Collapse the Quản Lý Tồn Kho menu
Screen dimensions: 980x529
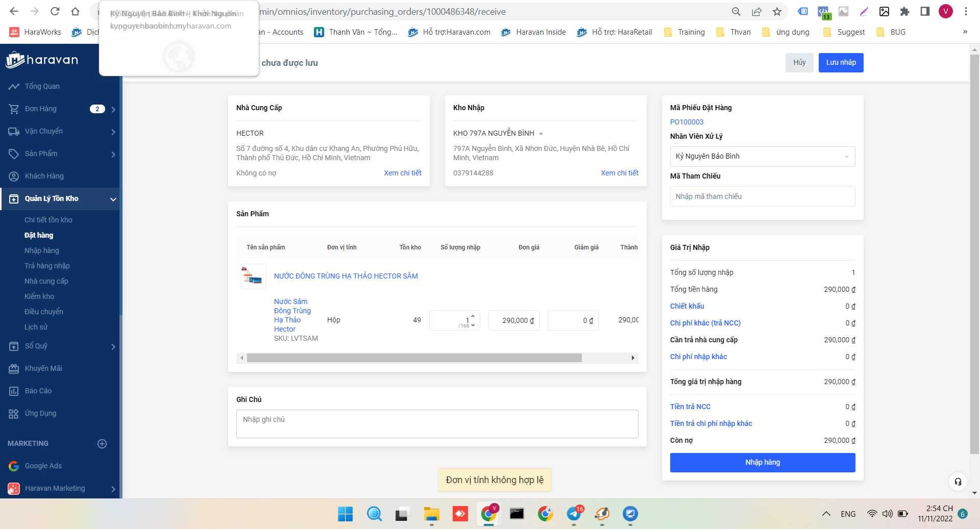(113, 199)
